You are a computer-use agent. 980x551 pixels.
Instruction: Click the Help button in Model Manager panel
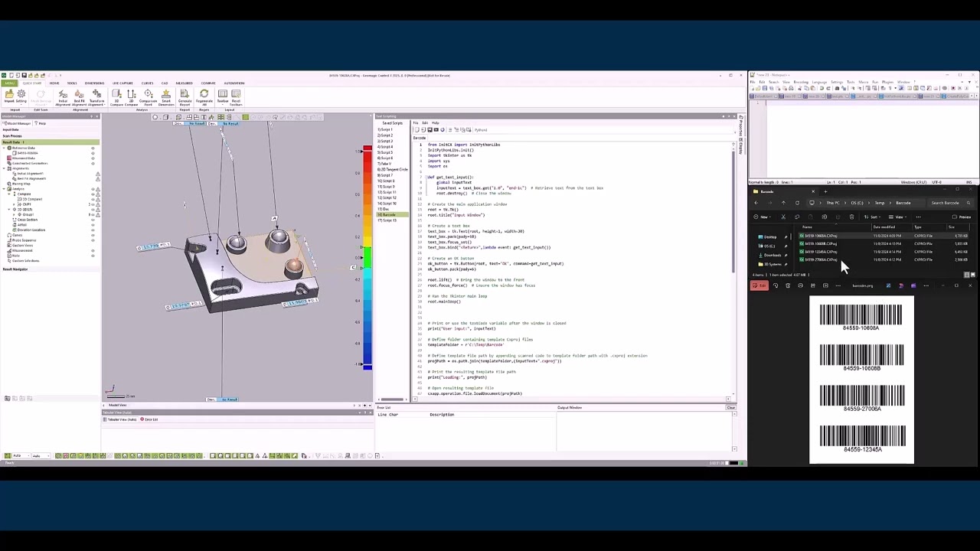click(41, 123)
